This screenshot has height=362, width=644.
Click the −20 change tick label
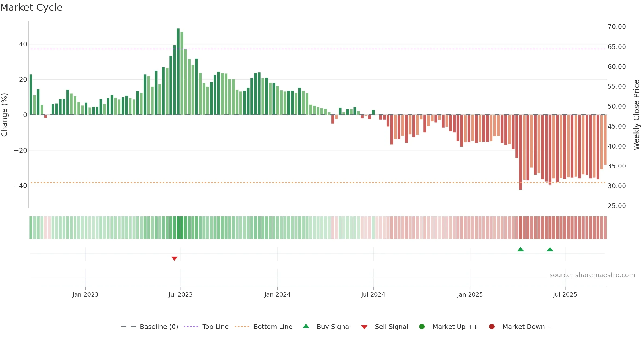pos(21,150)
